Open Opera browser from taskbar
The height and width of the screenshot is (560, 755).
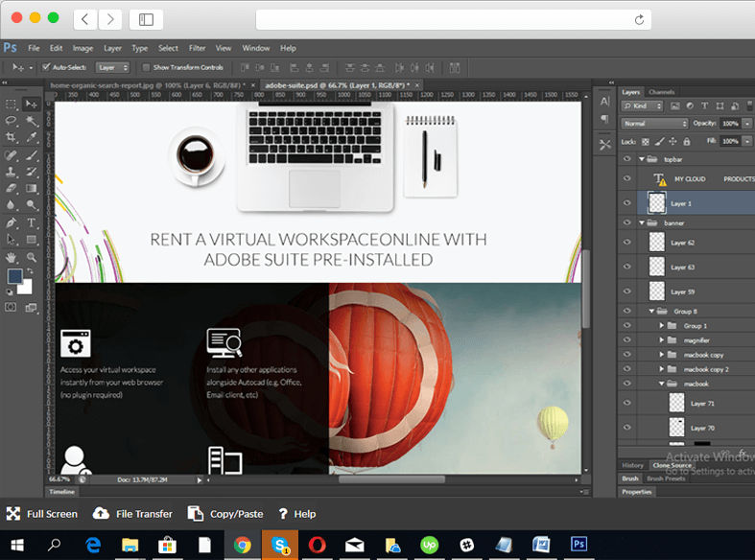coord(317,545)
